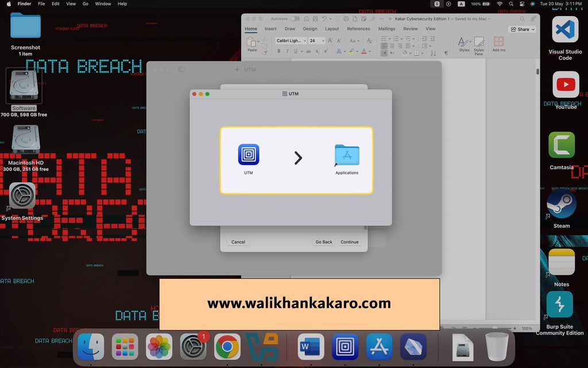Click the UTM app icon in installer window
The width and height of the screenshot is (588, 368).
click(x=249, y=154)
